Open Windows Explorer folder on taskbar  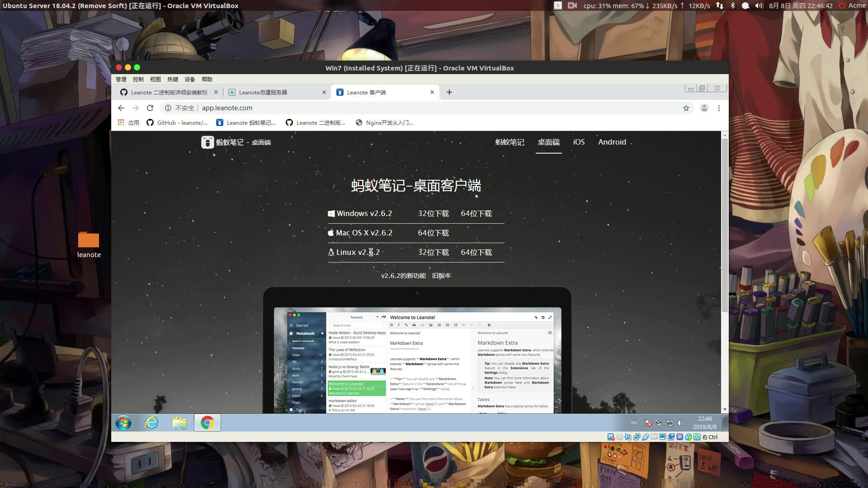pyautogui.click(x=179, y=423)
